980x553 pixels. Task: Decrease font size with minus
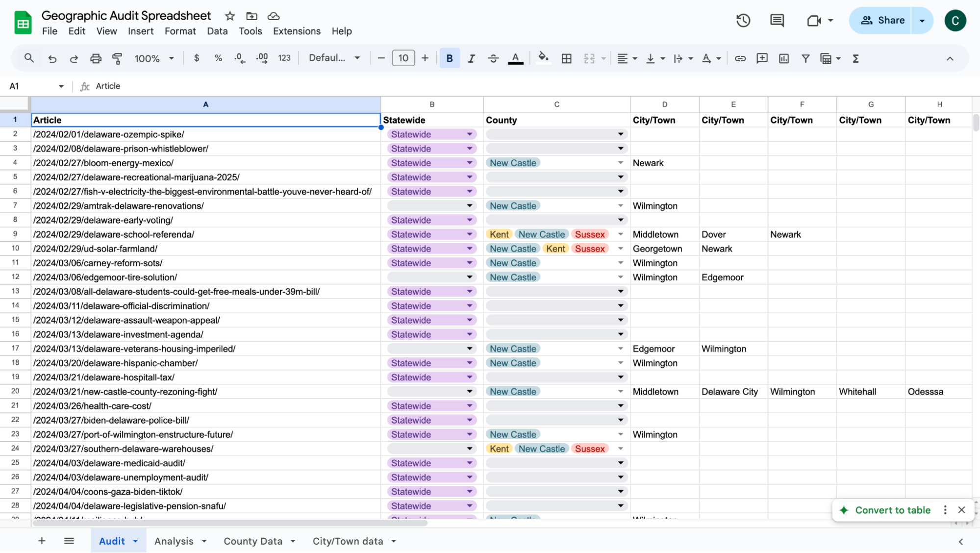[381, 58]
